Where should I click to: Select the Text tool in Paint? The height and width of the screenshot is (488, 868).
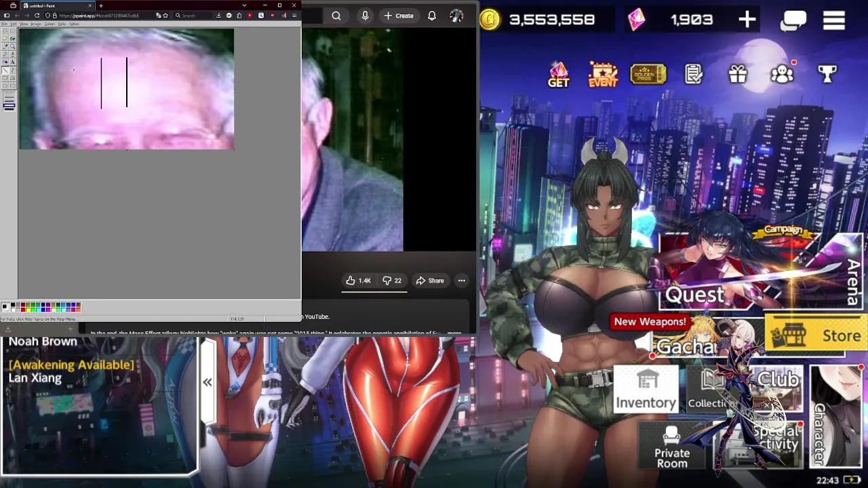pyautogui.click(x=13, y=62)
